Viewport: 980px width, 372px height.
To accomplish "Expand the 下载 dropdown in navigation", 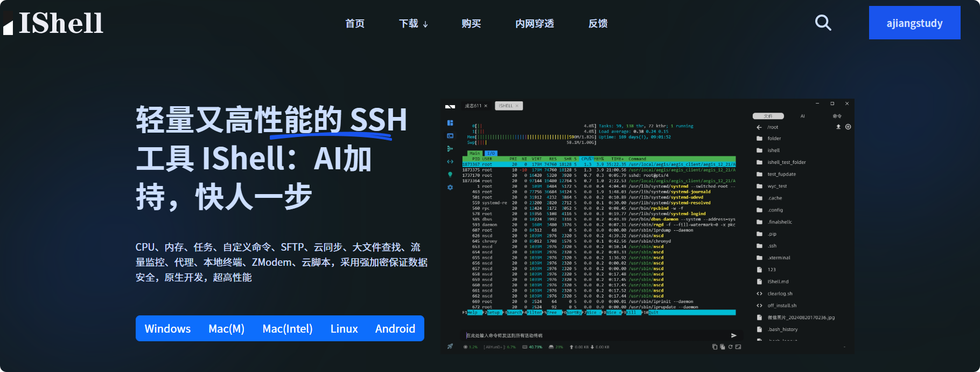I will coord(414,24).
